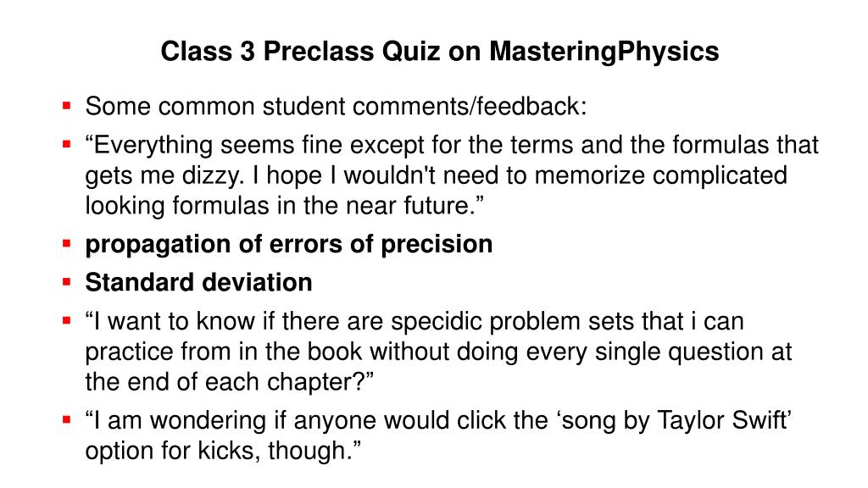This screenshot has width=868, height=488.
Task: Click the line 'the end of each chapter?'
Action: coord(229,382)
